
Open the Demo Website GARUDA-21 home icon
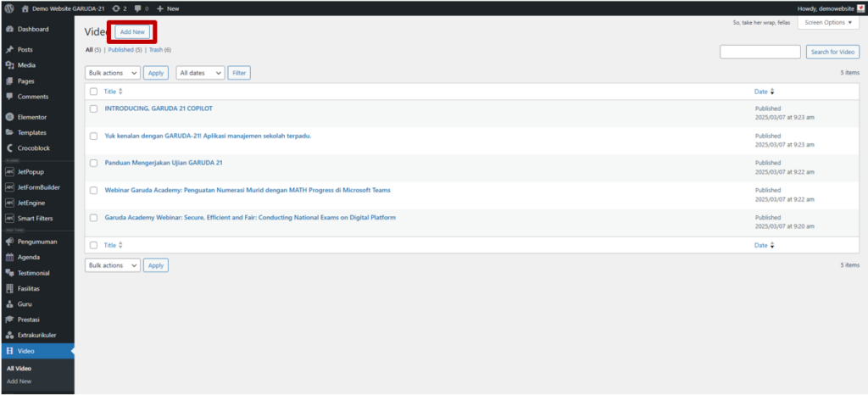click(25, 8)
